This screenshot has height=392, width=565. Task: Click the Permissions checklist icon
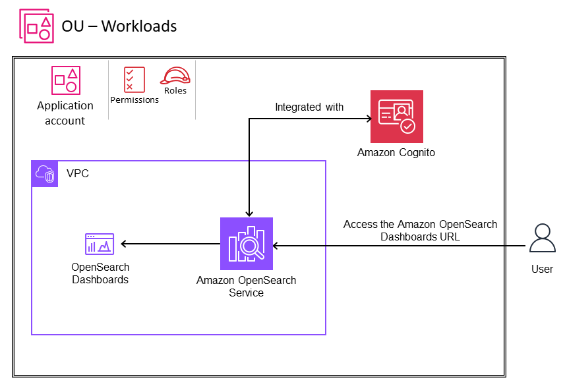click(134, 80)
